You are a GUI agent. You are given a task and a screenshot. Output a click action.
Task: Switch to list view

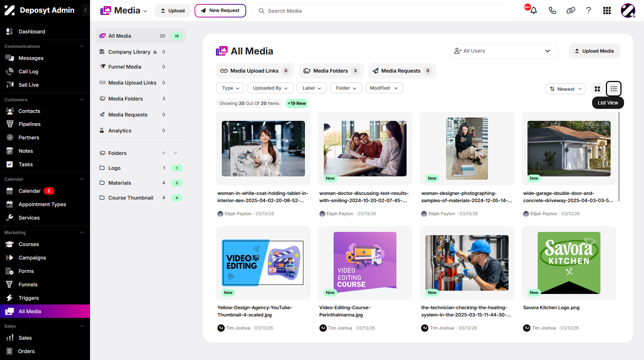tap(614, 89)
